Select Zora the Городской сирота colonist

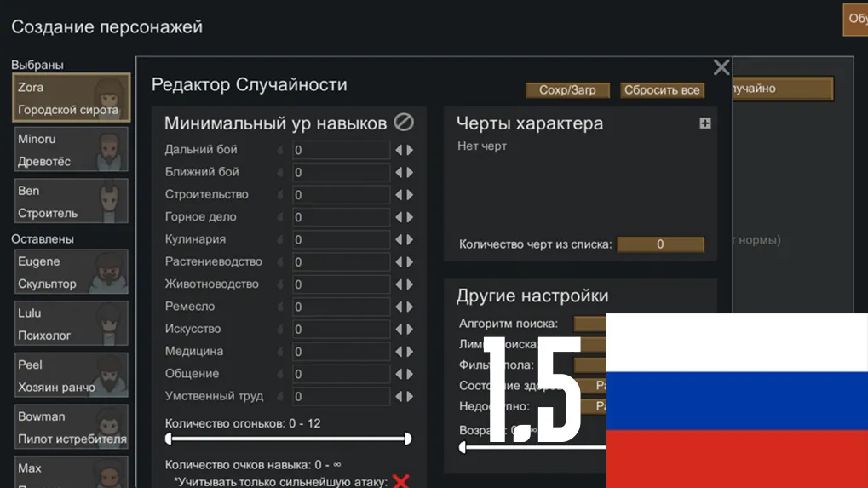pos(72,98)
